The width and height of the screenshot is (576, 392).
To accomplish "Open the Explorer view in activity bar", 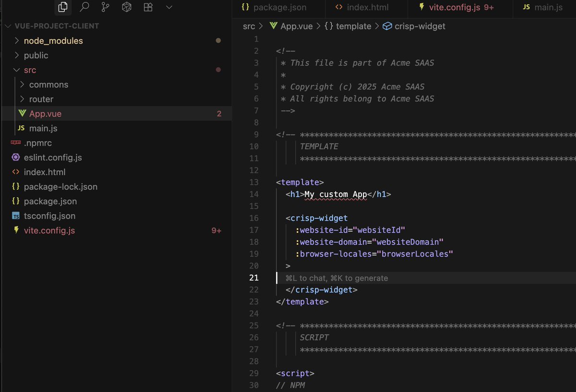I will pyautogui.click(x=62, y=7).
